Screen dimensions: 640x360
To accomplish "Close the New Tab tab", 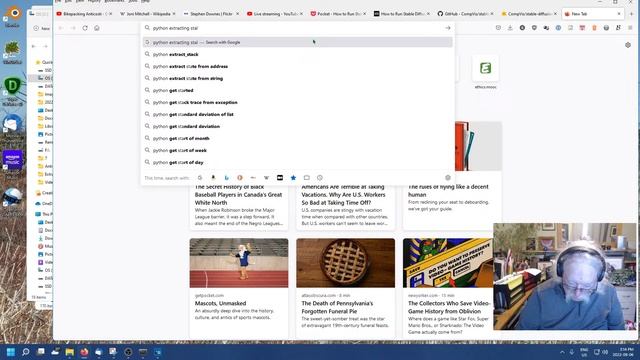I will click(x=619, y=14).
